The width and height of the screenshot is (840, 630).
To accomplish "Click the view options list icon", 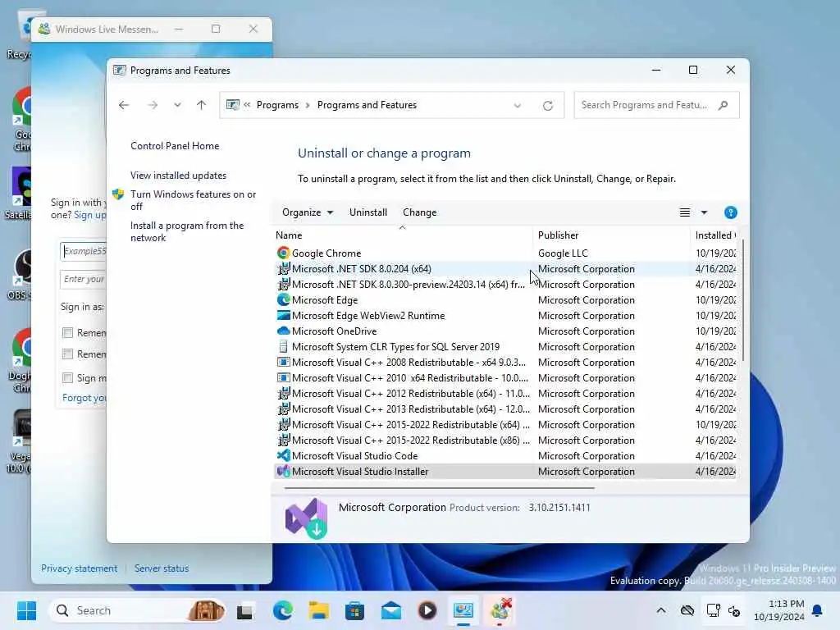I will point(685,212).
